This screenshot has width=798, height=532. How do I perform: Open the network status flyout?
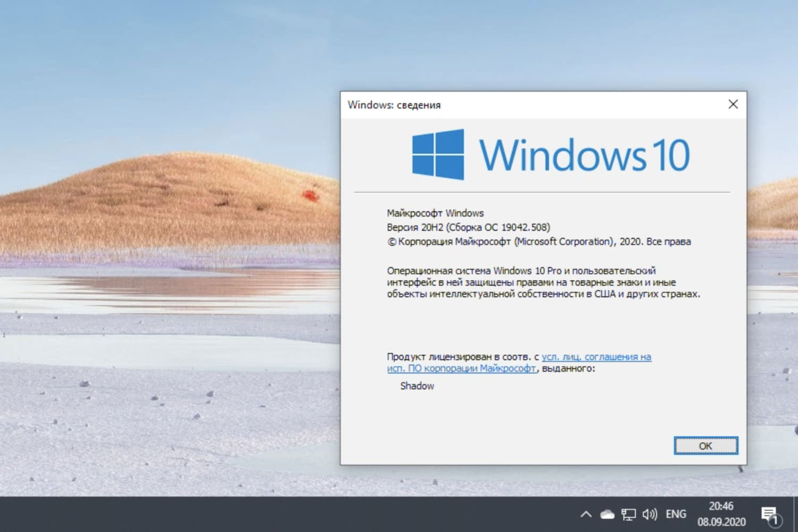pos(629,514)
